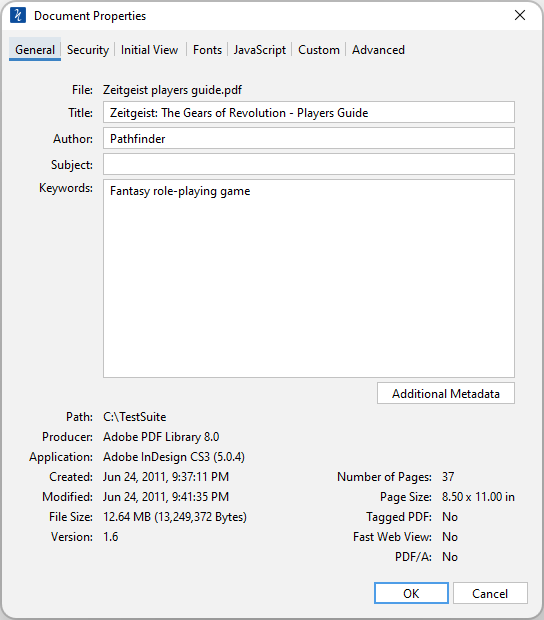The height and width of the screenshot is (620, 544).
Task: Click the Fast Web View value No
Action: point(450,537)
